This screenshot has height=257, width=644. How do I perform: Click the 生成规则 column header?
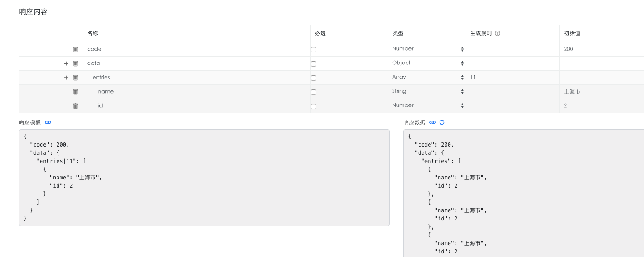481,33
